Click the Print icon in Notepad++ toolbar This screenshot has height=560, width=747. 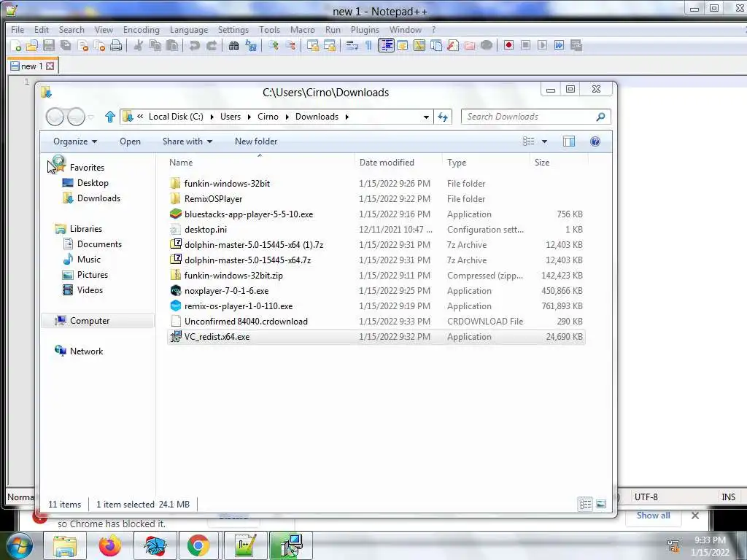[116, 45]
